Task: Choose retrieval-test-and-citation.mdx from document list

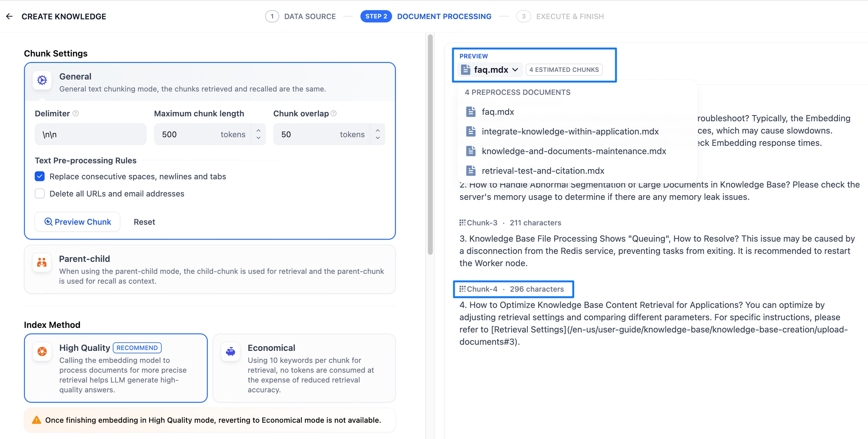Action: point(543,171)
